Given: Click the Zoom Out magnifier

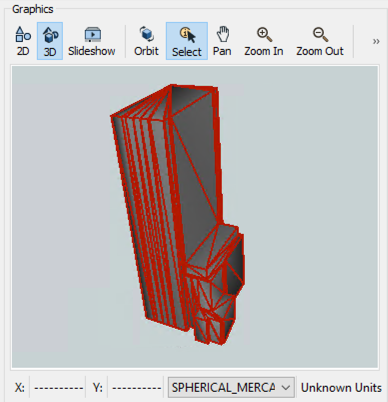Looking at the screenshot, I should pyautogui.click(x=320, y=41).
